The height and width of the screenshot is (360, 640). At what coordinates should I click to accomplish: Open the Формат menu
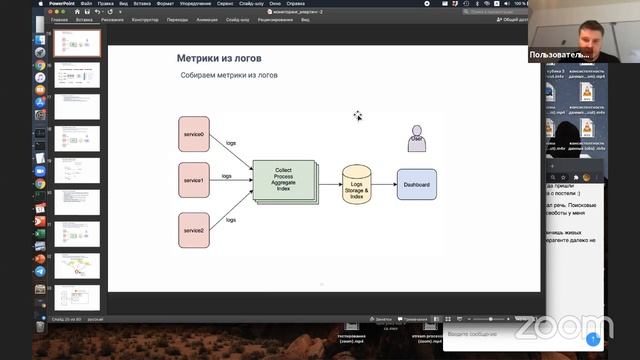pos(165,3)
